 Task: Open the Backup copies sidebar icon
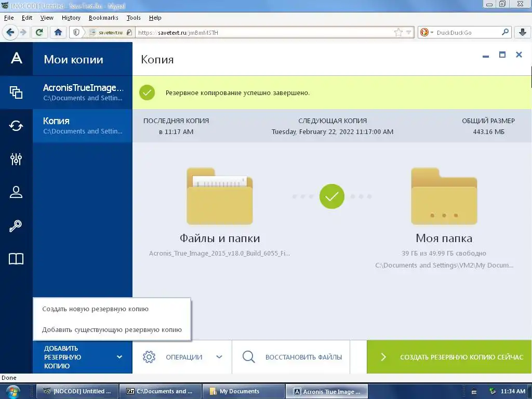(16, 92)
